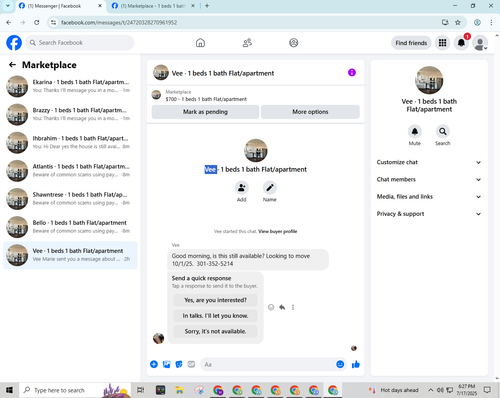The height and width of the screenshot is (398, 500).
Task: Open View buyer profile link
Action: 277,231
